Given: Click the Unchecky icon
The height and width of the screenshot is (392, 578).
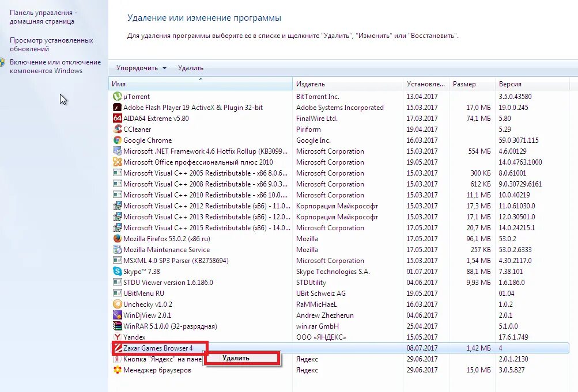Looking at the screenshot, I should click(x=117, y=305).
